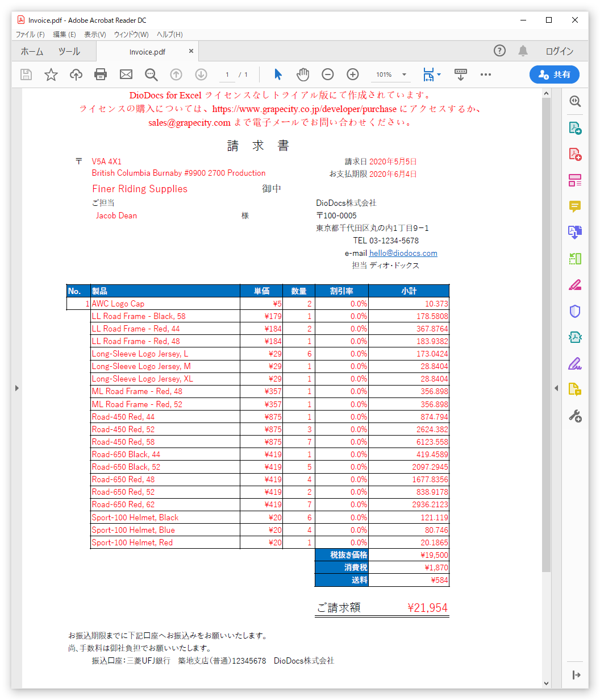Activate the Hand pan tool
The width and height of the screenshot is (600, 700).
click(303, 74)
